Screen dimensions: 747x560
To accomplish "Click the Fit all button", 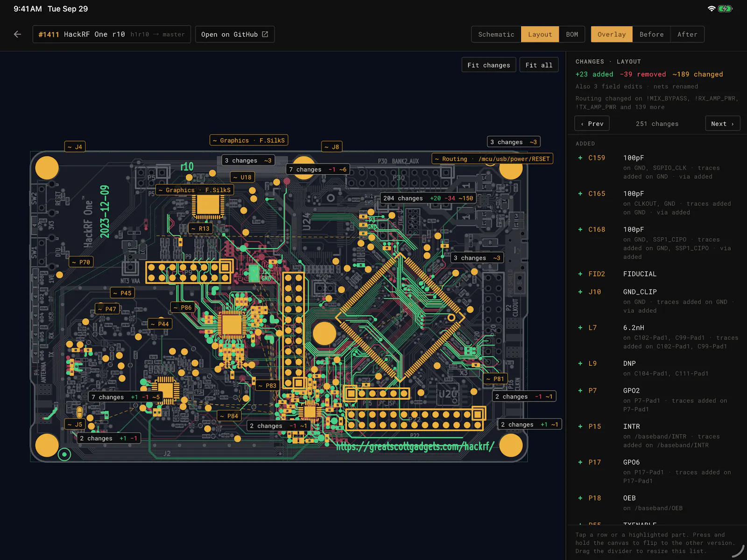I will coord(539,65).
